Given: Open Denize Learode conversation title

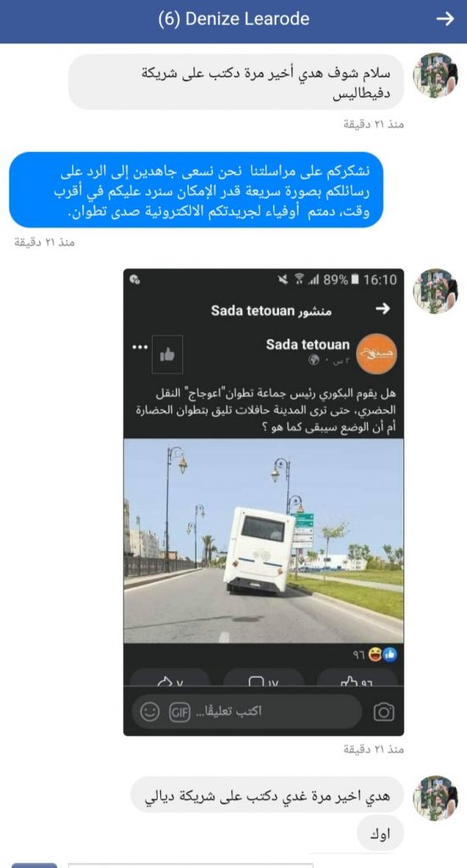Looking at the screenshot, I should click(x=234, y=19).
